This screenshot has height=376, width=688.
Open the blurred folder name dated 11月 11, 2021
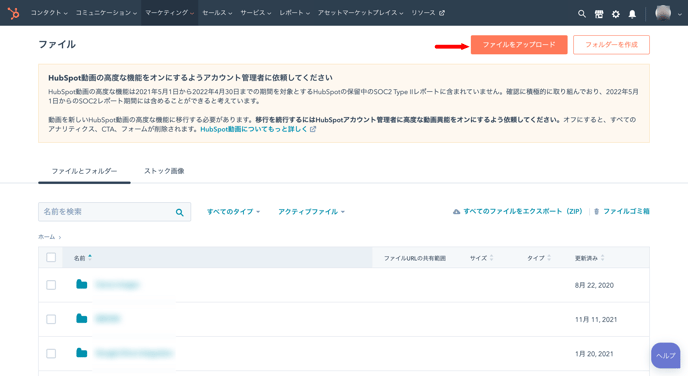pyautogui.click(x=108, y=319)
